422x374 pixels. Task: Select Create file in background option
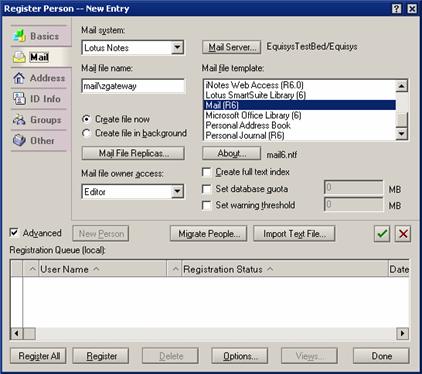86,133
